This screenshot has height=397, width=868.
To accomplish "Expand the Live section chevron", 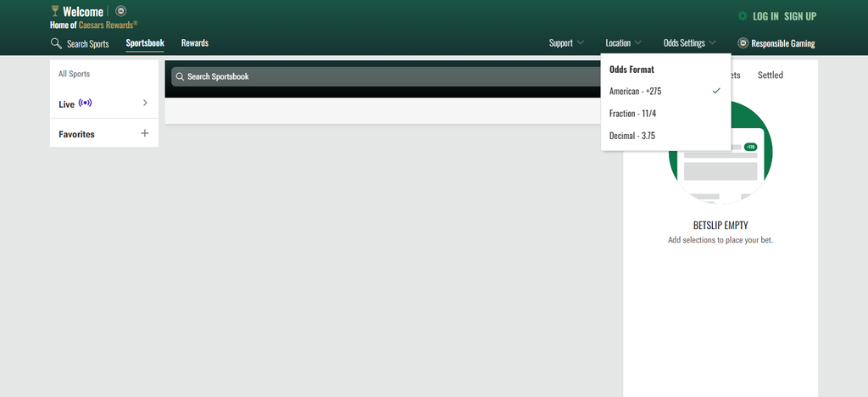I will tap(145, 103).
